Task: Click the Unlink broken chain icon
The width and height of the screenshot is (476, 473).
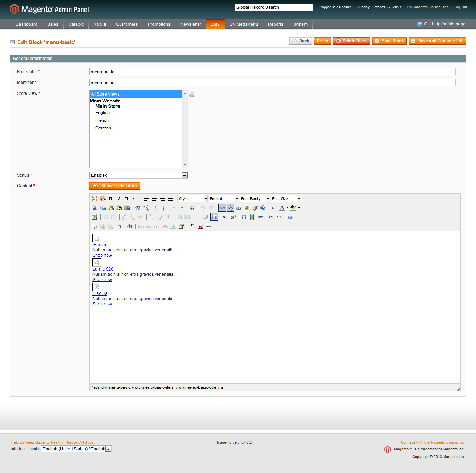Action: click(230, 208)
